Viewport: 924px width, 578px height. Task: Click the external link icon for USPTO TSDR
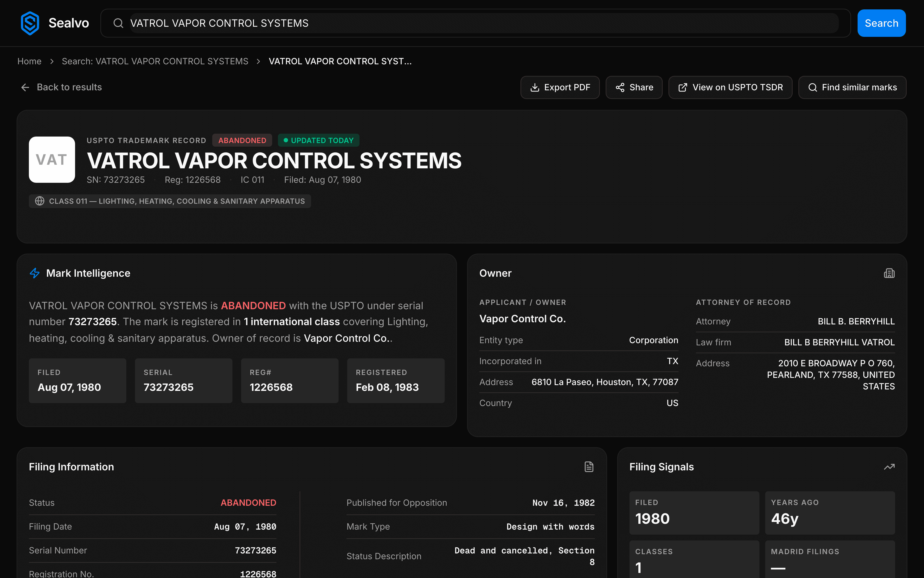coord(683,87)
